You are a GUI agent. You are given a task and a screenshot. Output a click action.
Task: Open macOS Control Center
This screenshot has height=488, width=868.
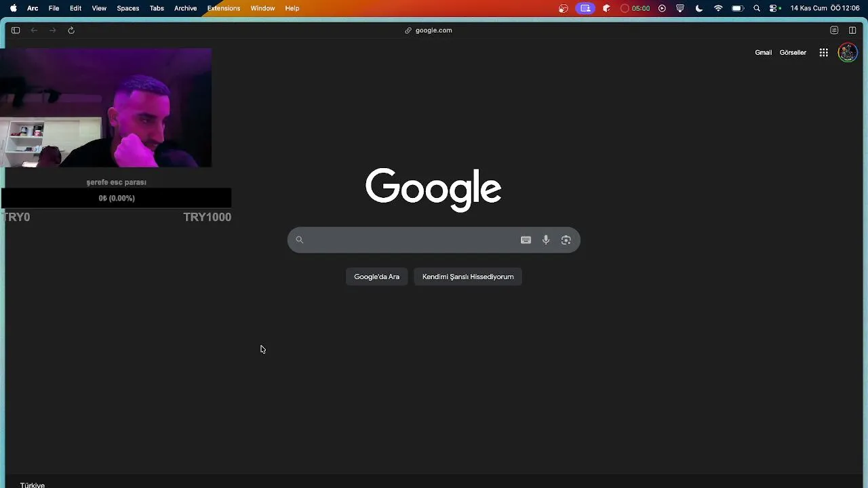[774, 8]
